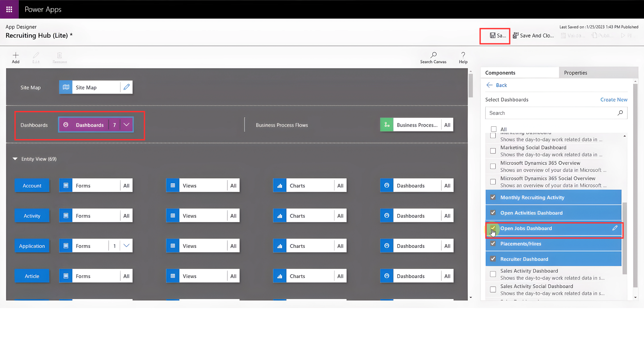Uncheck Monthly Recruiting Activity checkbox
The width and height of the screenshot is (644, 362).
pyautogui.click(x=493, y=197)
